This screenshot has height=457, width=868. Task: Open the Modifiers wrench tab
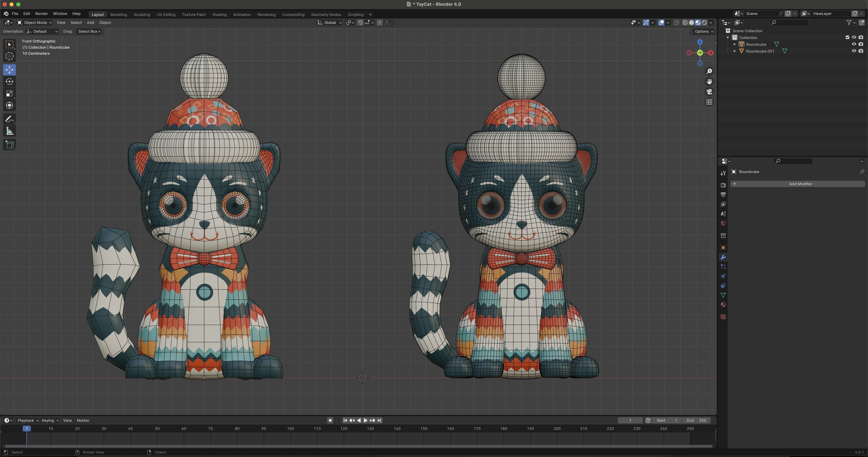(x=723, y=257)
